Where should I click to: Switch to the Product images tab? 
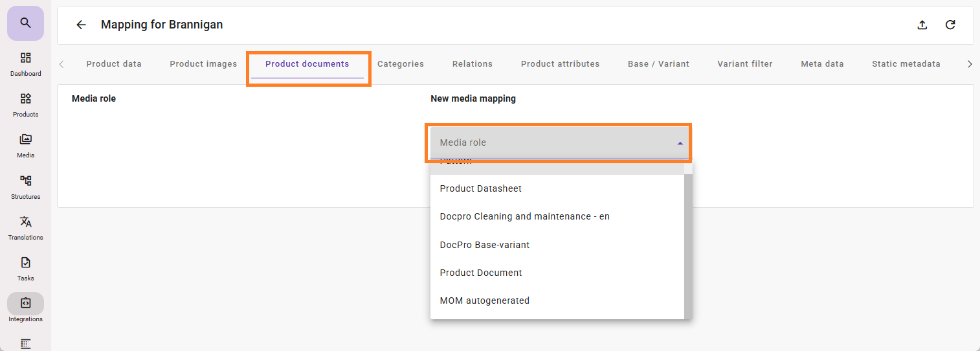203,64
